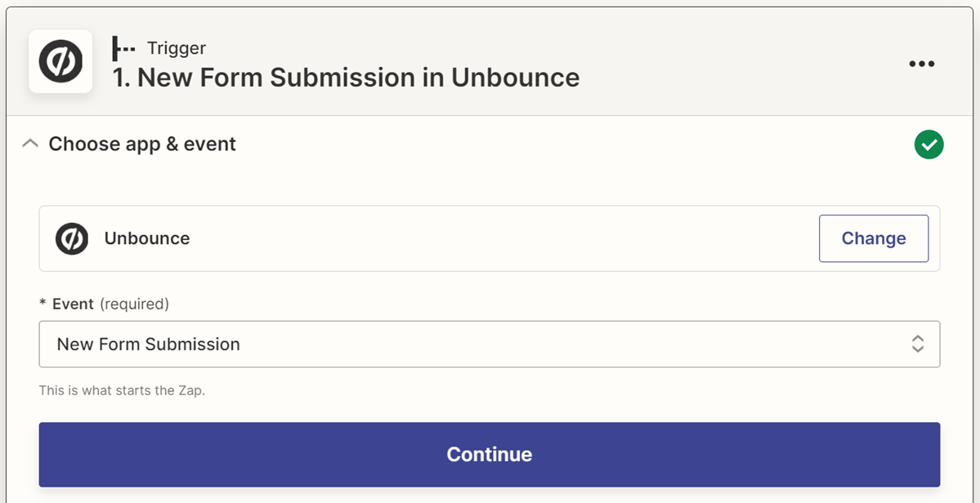The height and width of the screenshot is (503, 980).
Task: Click the asterisk before the Event label
Action: point(43,305)
